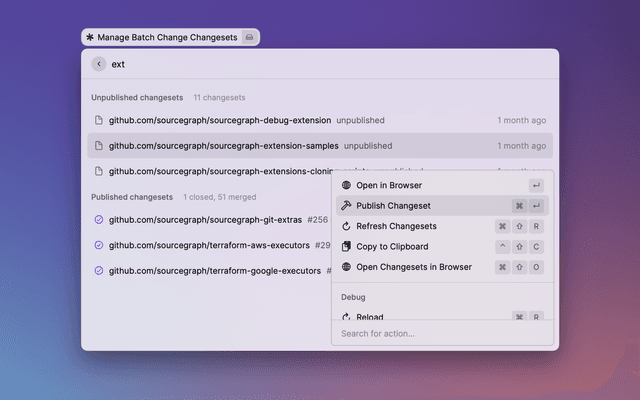This screenshot has height=400, width=640.
Task: Select Publish Changeset from the action menu
Action: click(x=394, y=206)
